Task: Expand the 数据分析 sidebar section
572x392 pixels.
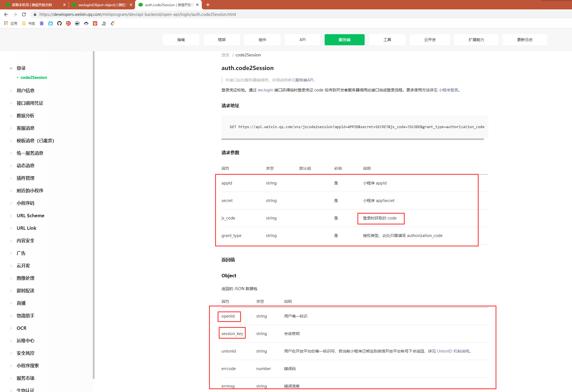Action: tap(11, 116)
